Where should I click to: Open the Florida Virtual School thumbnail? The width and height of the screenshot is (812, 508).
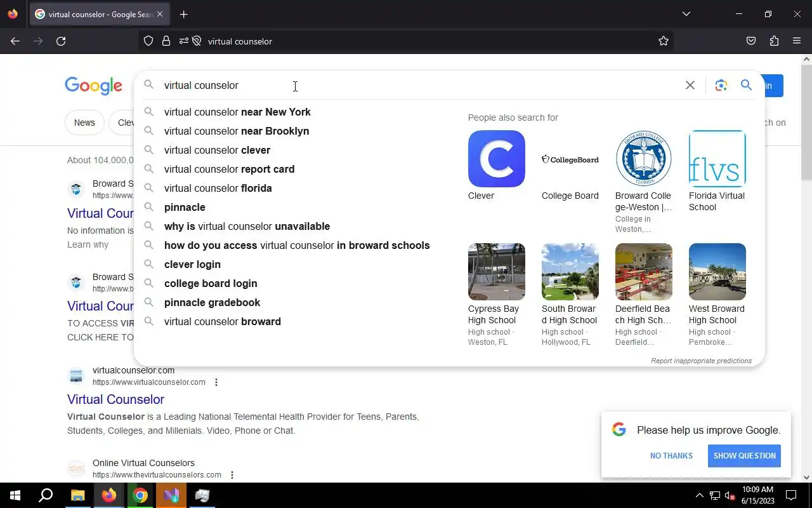pos(717,159)
